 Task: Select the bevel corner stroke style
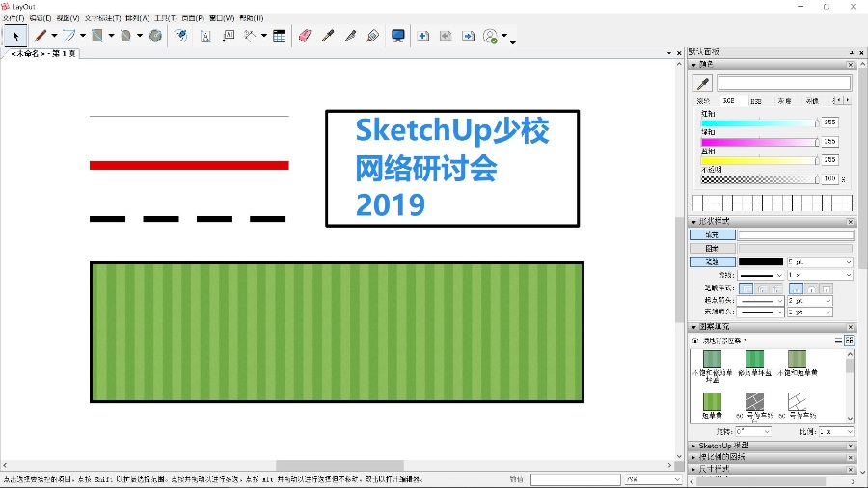[776, 288]
